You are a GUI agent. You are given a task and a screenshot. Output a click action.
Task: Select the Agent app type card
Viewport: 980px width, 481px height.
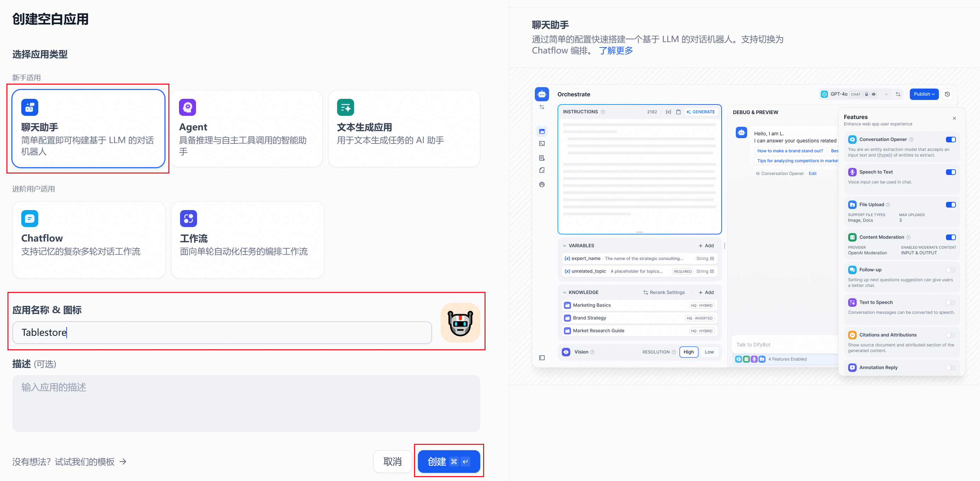click(x=247, y=129)
